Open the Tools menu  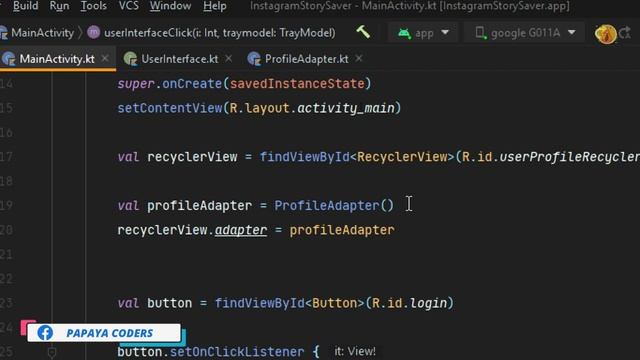click(x=93, y=6)
